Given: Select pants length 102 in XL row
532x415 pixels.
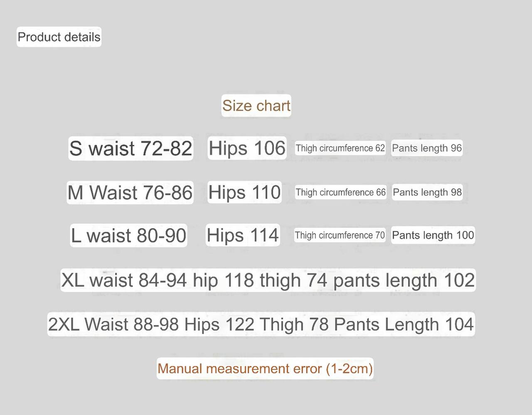Looking at the screenshot, I should pos(404,280).
